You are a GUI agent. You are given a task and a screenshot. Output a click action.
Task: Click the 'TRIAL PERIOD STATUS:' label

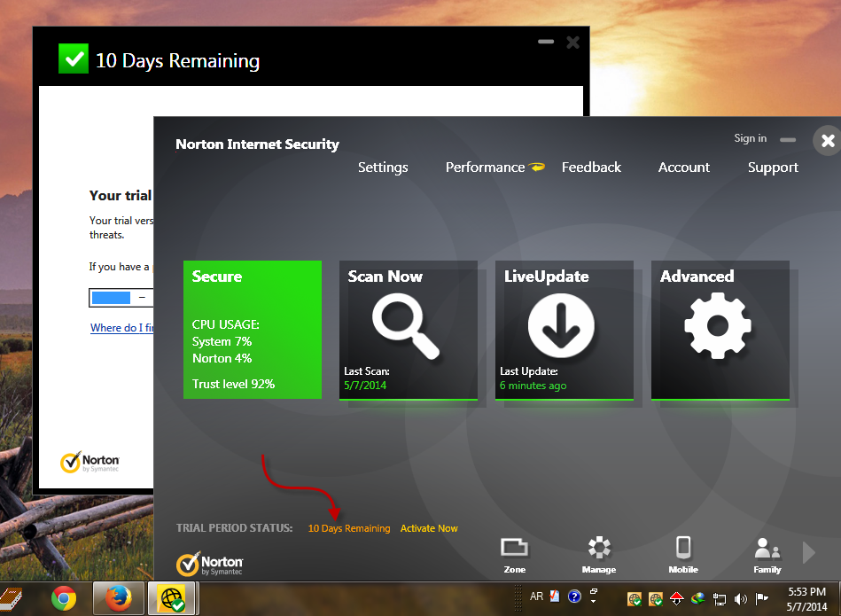coord(234,528)
